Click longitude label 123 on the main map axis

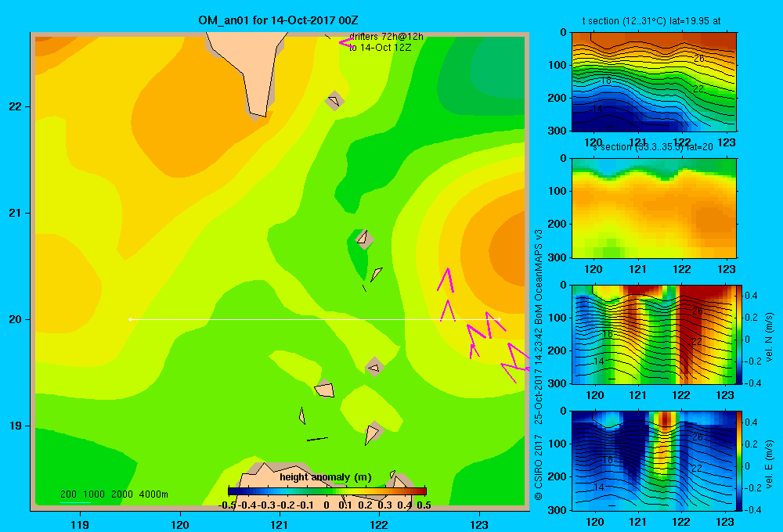479,524
